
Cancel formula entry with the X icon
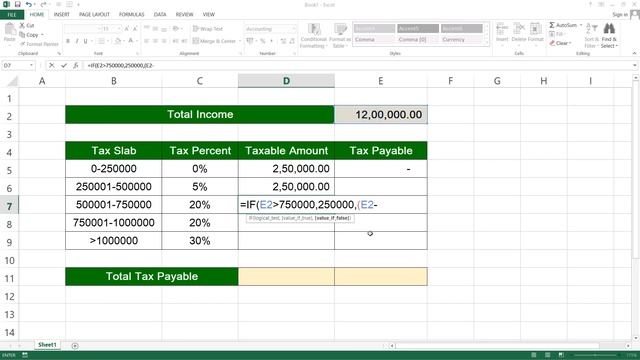pos(51,65)
